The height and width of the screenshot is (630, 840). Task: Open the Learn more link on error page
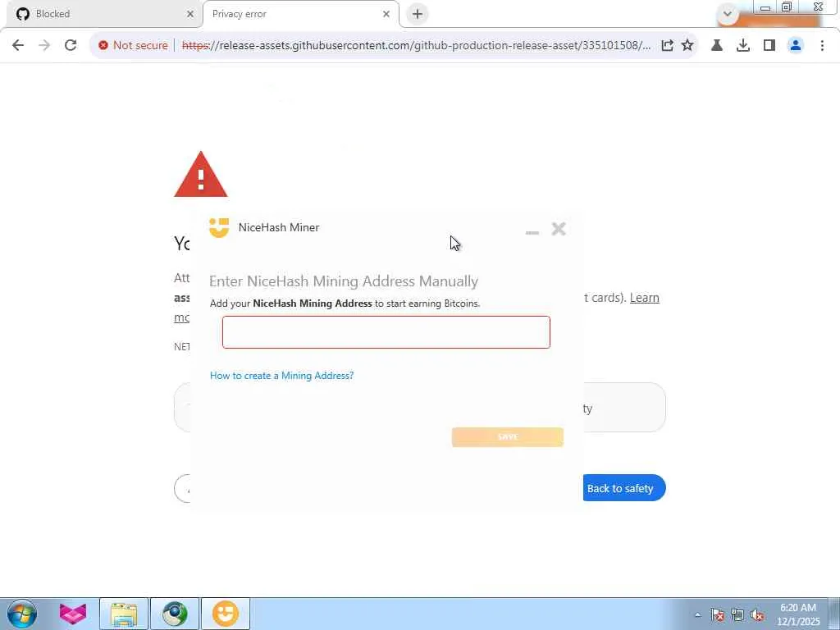pyautogui.click(x=645, y=298)
